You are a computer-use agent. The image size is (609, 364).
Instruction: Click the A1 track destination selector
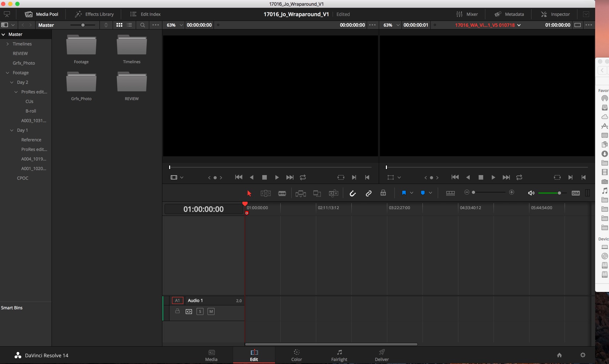click(177, 300)
